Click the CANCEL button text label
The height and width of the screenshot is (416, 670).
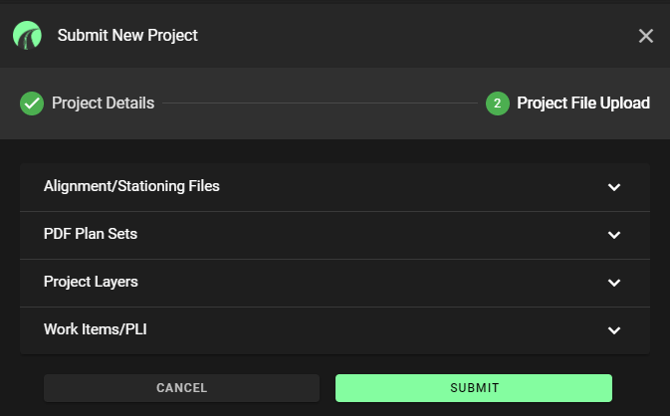(x=182, y=388)
